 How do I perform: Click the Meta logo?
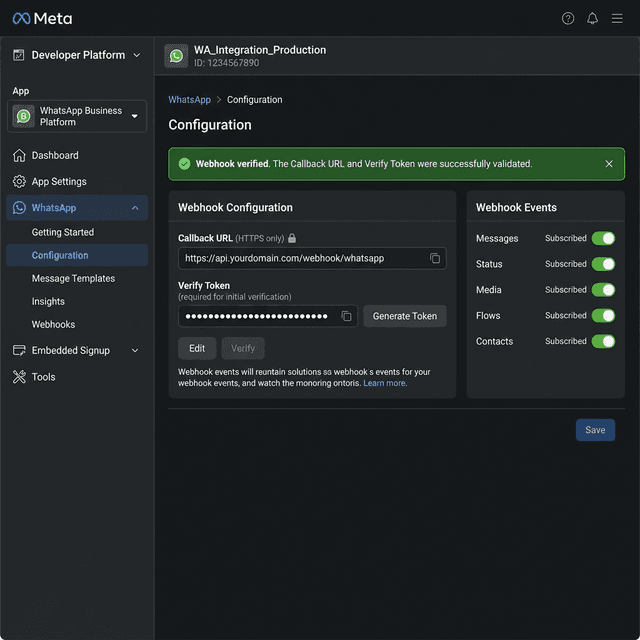pyautogui.click(x=42, y=18)
